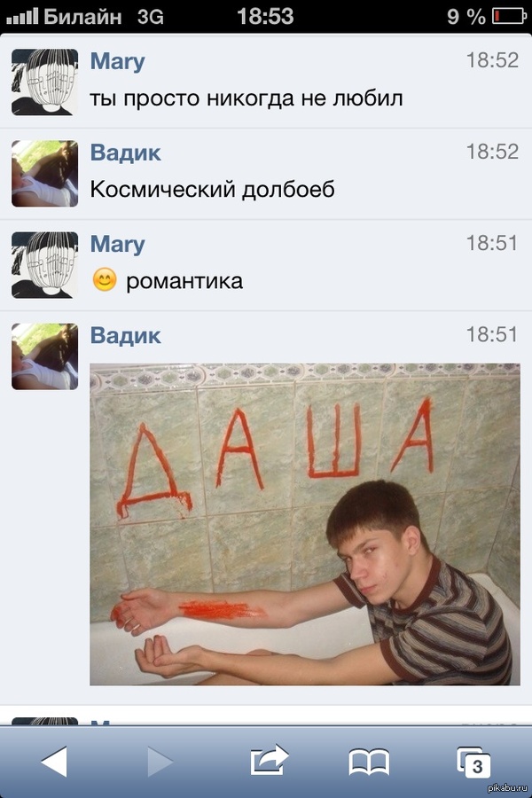The image size is (532, 798).
Task: Open Mary's avatar beside романтика message
Action: coord(45,265)
